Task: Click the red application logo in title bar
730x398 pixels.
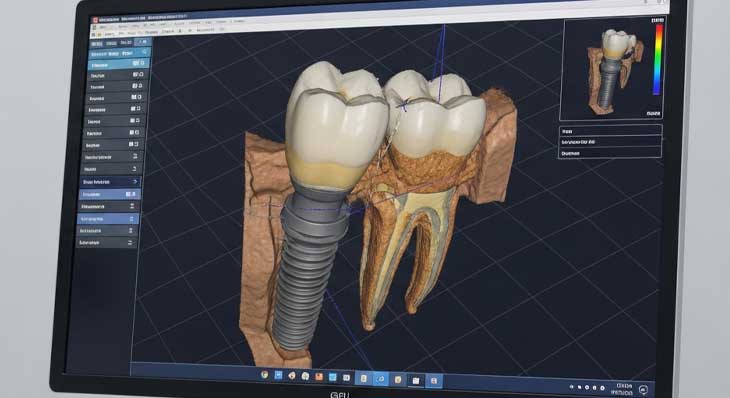Action: 95,20
